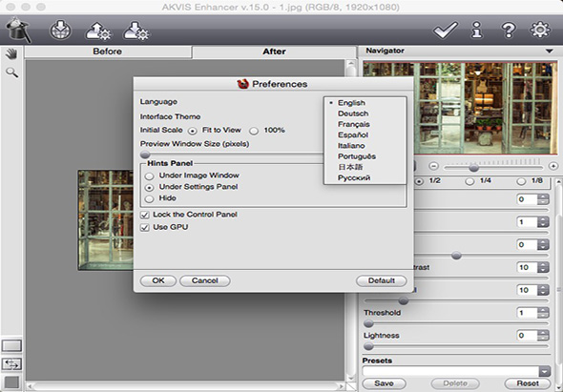Zoom in with Navigator plus button
Image resolution: width=563 pixels, height=392 pixels.
[x=553, y=166]
